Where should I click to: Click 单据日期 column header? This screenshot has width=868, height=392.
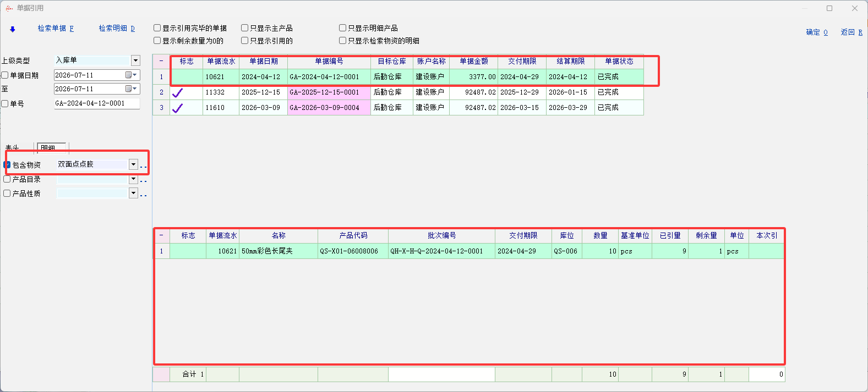(x=264, y=61)
